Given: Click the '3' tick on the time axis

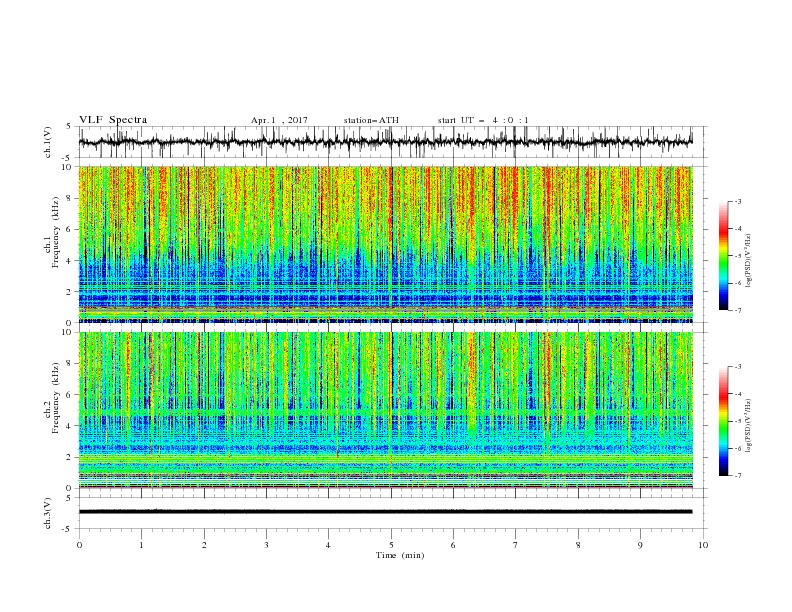Looking at the screenshot, I should pyautogui.click(x=266, y=545).
